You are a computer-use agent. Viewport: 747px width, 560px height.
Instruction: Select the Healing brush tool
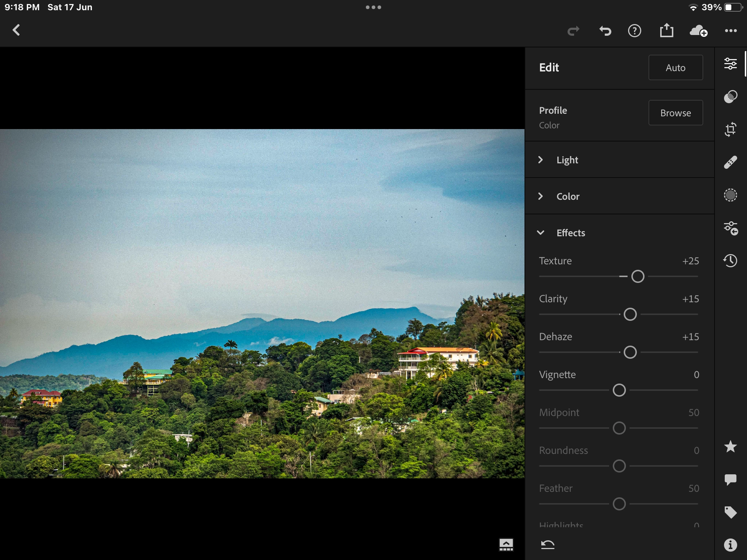click(x=730, y=162)
